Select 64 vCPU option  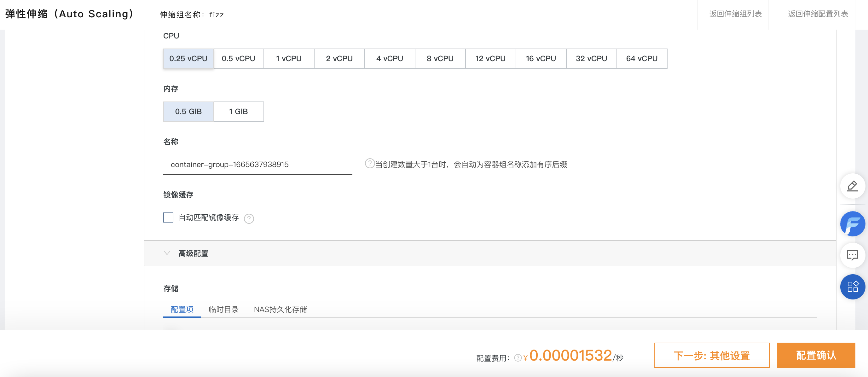[642, 59]
